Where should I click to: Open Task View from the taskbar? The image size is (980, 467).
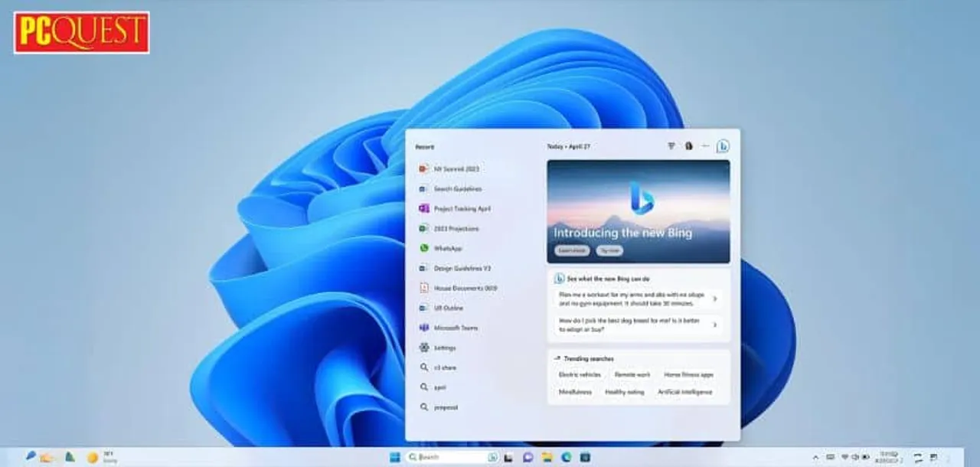pos(508,457)
